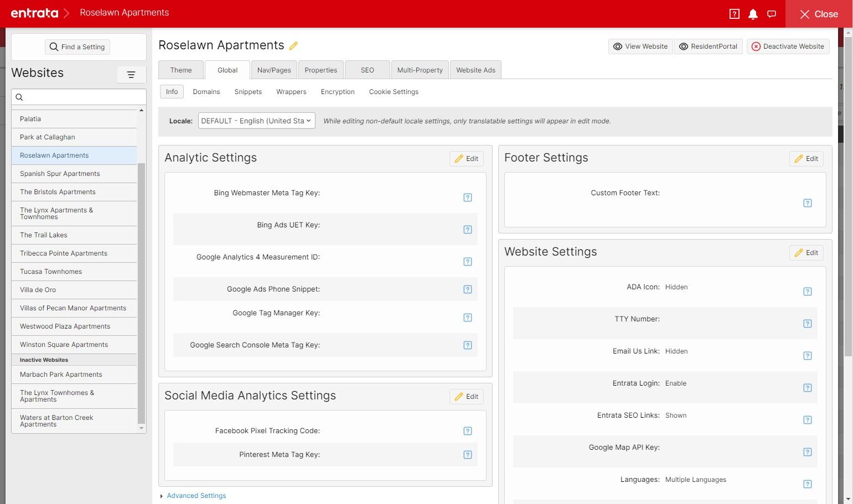Show help for Google Search Console Meta Tag Key
The width and height of the screenshot is (853, 504).
point(468,345)
